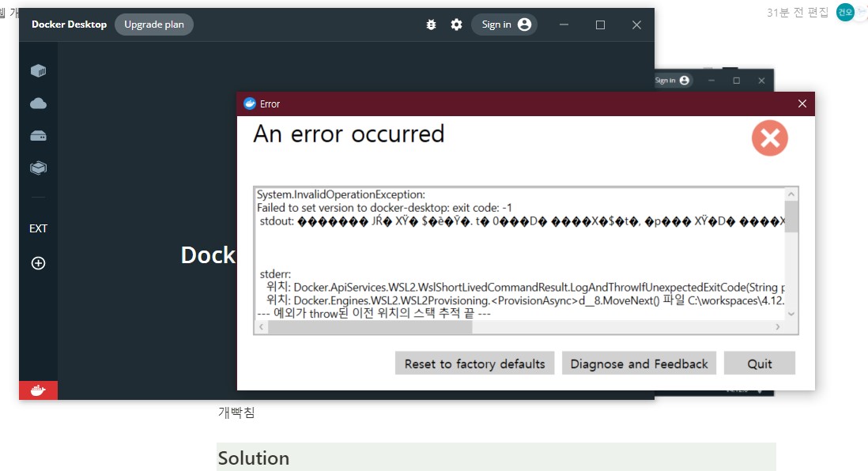Open Images cloud icon in sidebar

pos(38,103)
